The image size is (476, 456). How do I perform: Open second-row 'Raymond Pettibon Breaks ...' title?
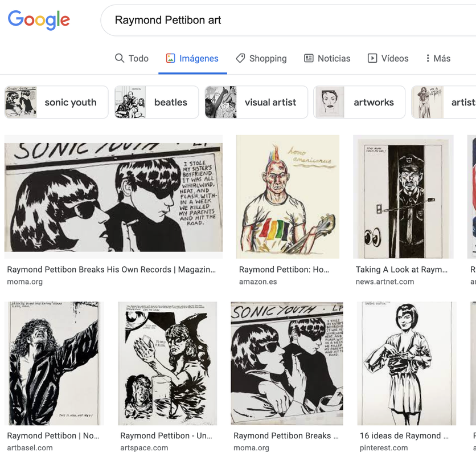click(x=286, y=436)
